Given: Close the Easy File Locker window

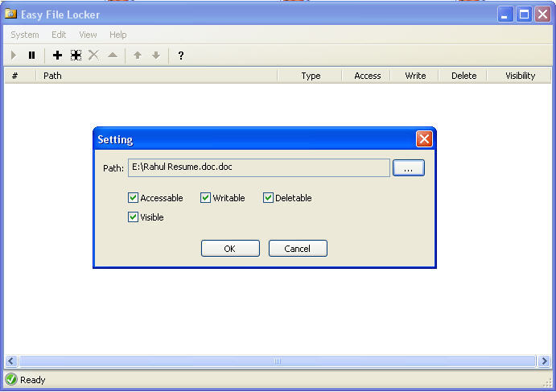Looking at the screenshot, I should tap(542, 14).
